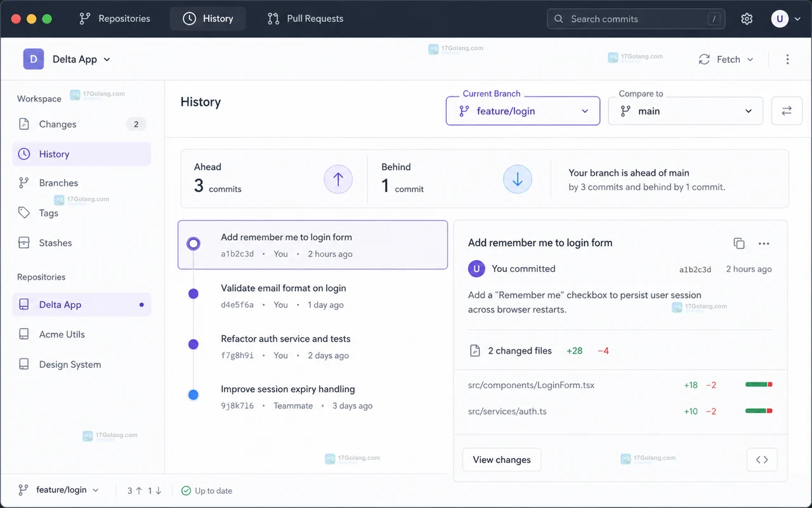This screenshot has height=508, width=812.
Task: Click the committer avatar in commit details
Action: click(x=476, y=269)
